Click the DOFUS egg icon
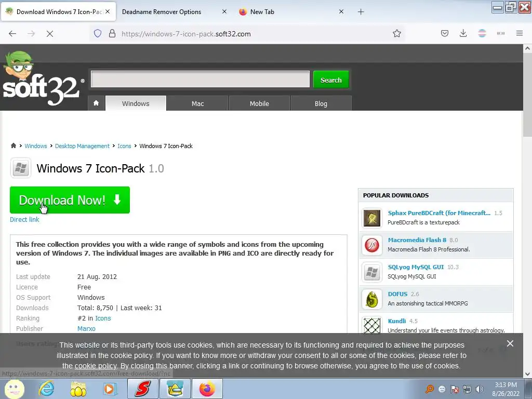This screenshot has width=532, height=399. click(372, 299)
